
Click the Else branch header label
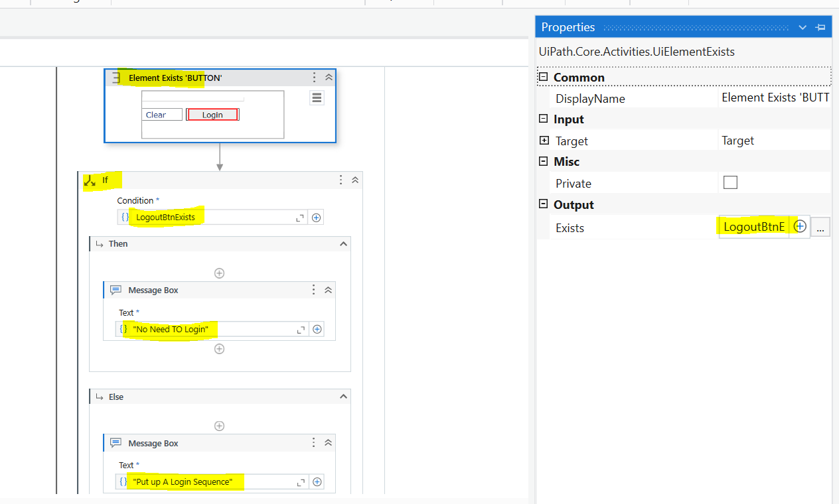(x=116, y=397)
